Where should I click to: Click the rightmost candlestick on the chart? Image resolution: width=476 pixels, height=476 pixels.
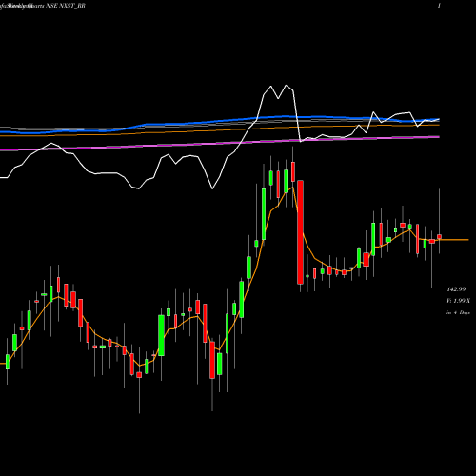(x=440, y=237)
